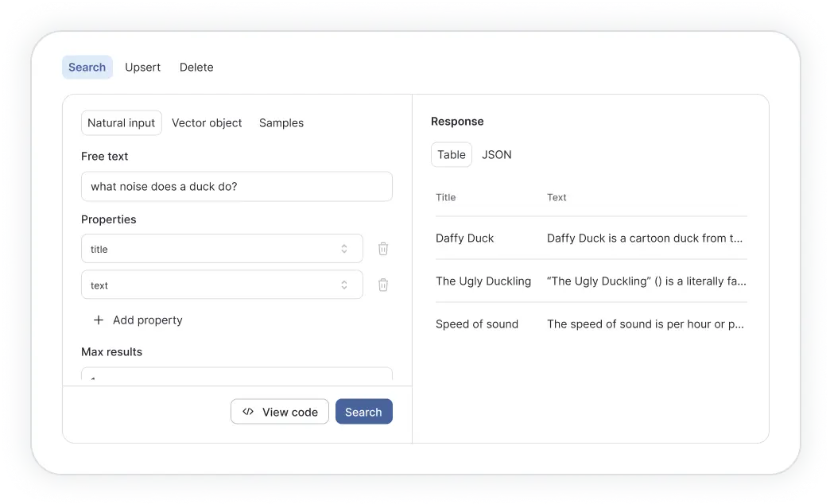Delete the title property with trash icon

[383, 249]
